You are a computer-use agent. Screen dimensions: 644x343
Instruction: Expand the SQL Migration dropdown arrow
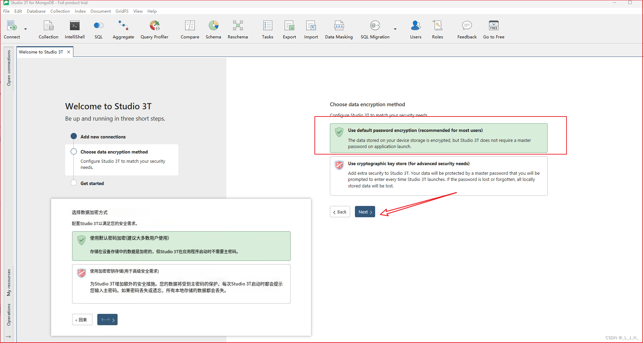395,29
